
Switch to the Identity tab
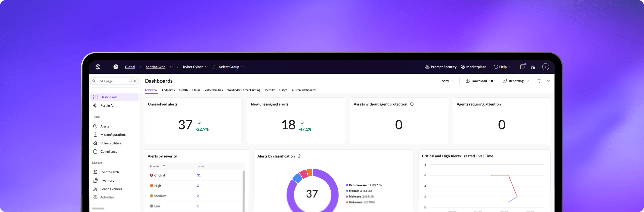(270, 90)
